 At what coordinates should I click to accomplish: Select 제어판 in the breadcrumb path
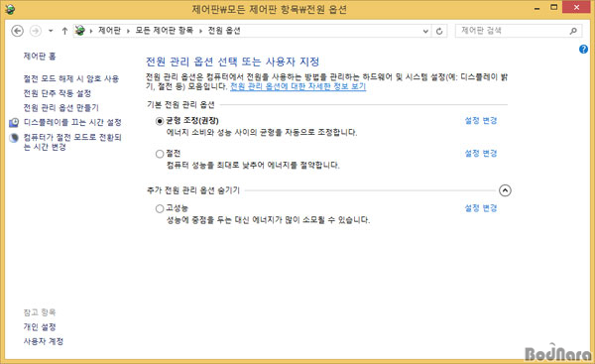109,31
